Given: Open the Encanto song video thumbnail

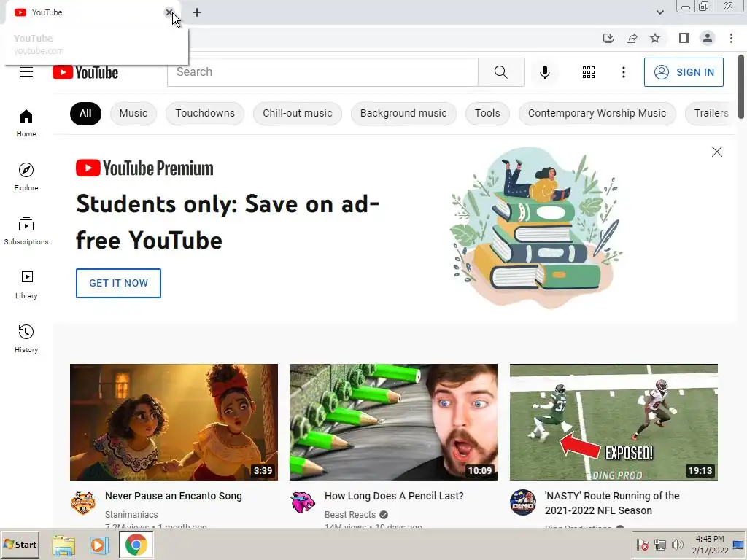Looking at the screenshot, I should 174,422.
